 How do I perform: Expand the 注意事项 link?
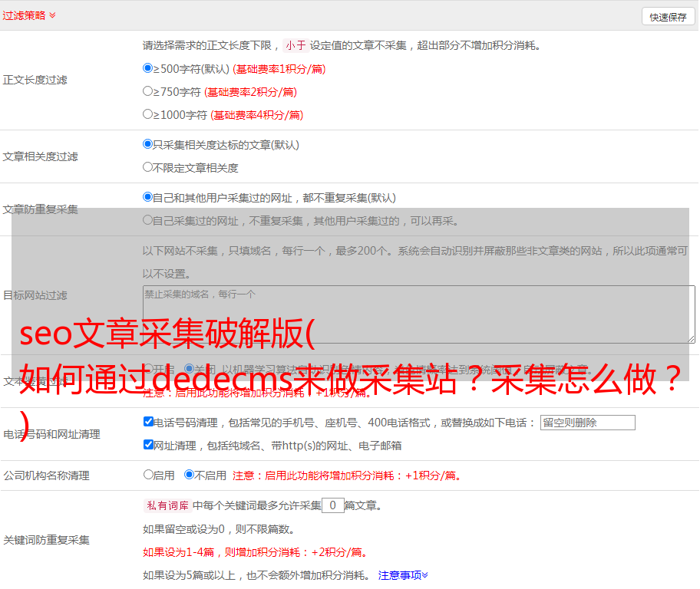click(403, 575)
